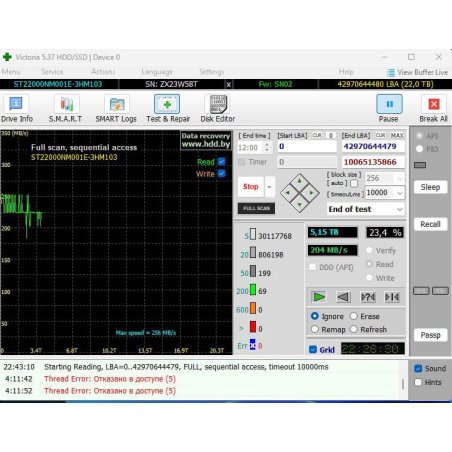Open the arrow next to Stop
This screenshot has width=452, height=452.
tap(269, 187)
